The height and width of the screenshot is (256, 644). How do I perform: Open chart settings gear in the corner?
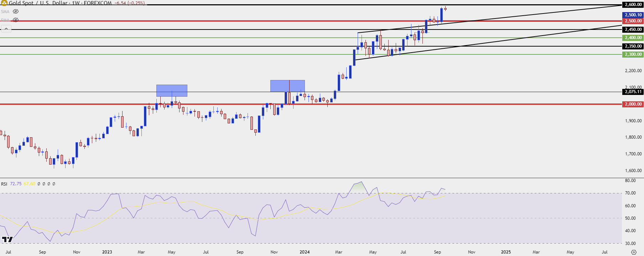(x=634, y=252)
